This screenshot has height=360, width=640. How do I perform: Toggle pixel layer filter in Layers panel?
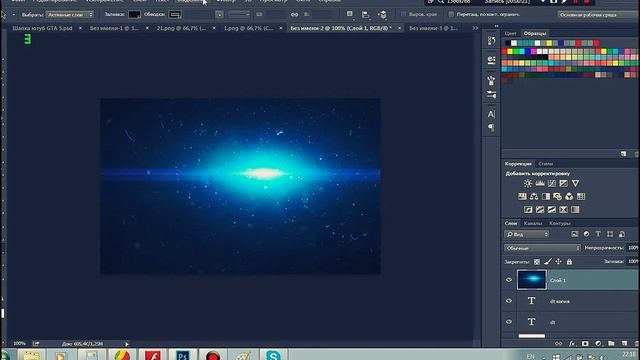point(575,234)
